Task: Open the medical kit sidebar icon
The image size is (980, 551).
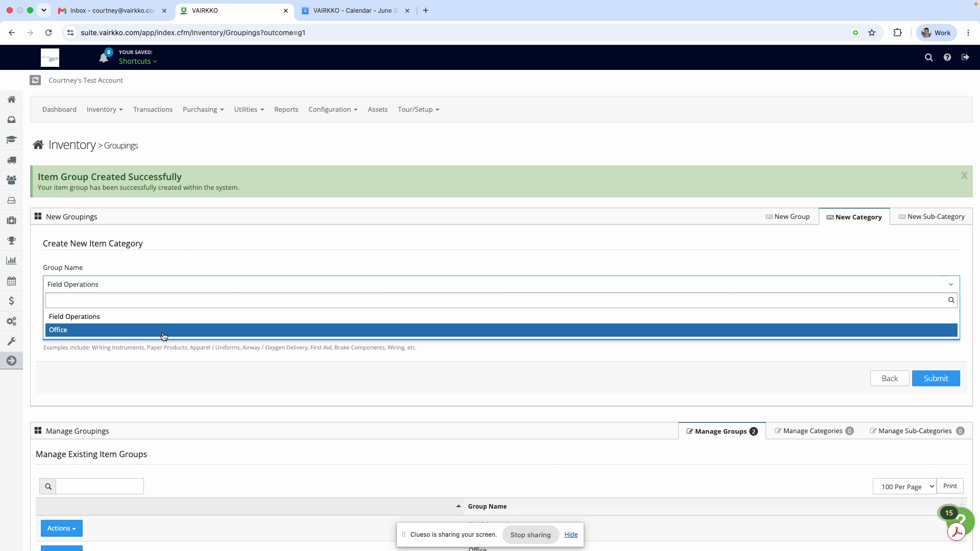Action: click(x=11, y=220)
